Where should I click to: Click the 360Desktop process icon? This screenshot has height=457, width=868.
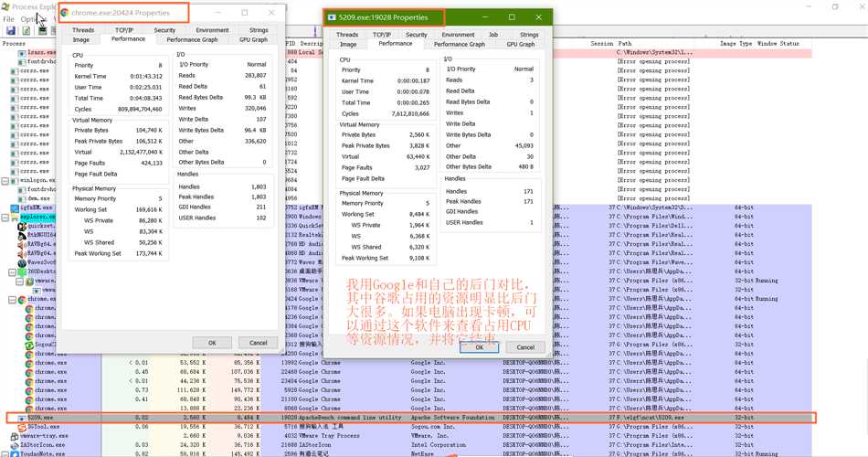[x=22, y=271]
